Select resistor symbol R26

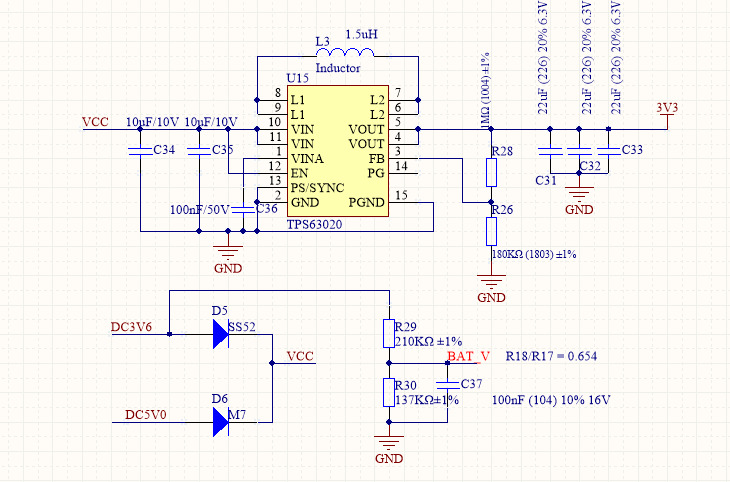click(x=491, y=231)
